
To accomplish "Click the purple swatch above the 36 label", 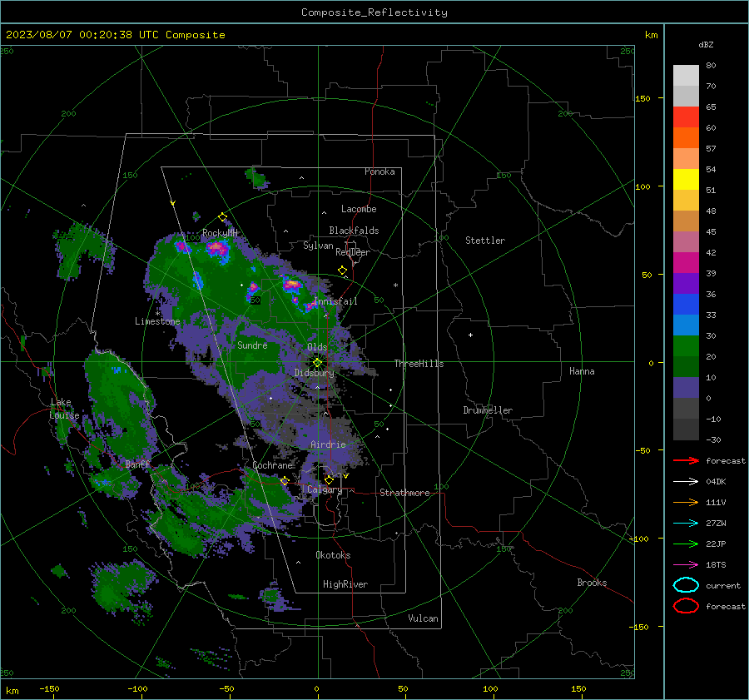I will tap(686, 283).
